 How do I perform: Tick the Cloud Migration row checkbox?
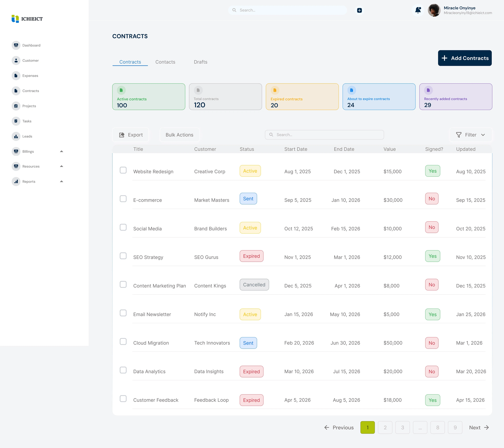123,342
